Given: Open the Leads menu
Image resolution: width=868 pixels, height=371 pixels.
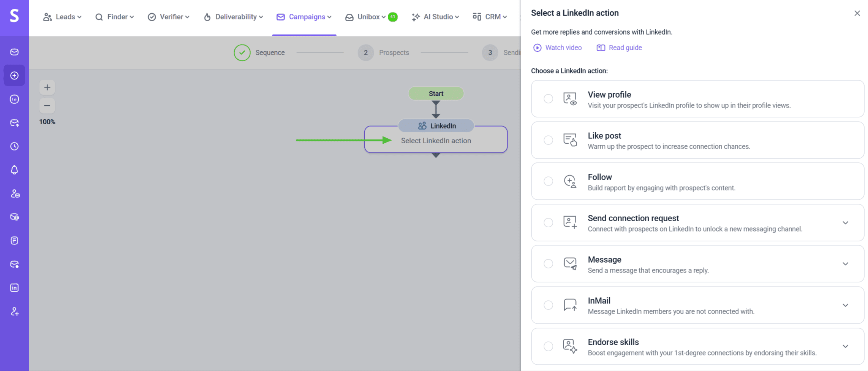Looking at the screenshot, I should pos(62,17).
